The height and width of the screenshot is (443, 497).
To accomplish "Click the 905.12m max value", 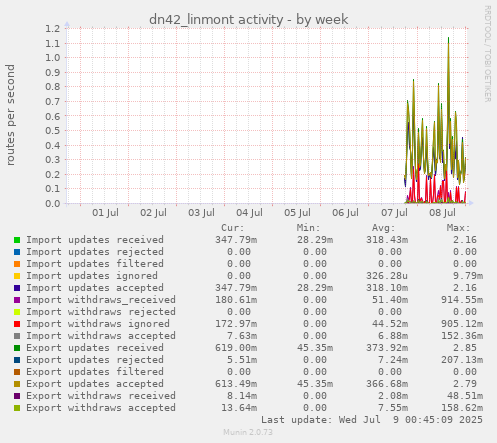I will [x=462, y=324].
